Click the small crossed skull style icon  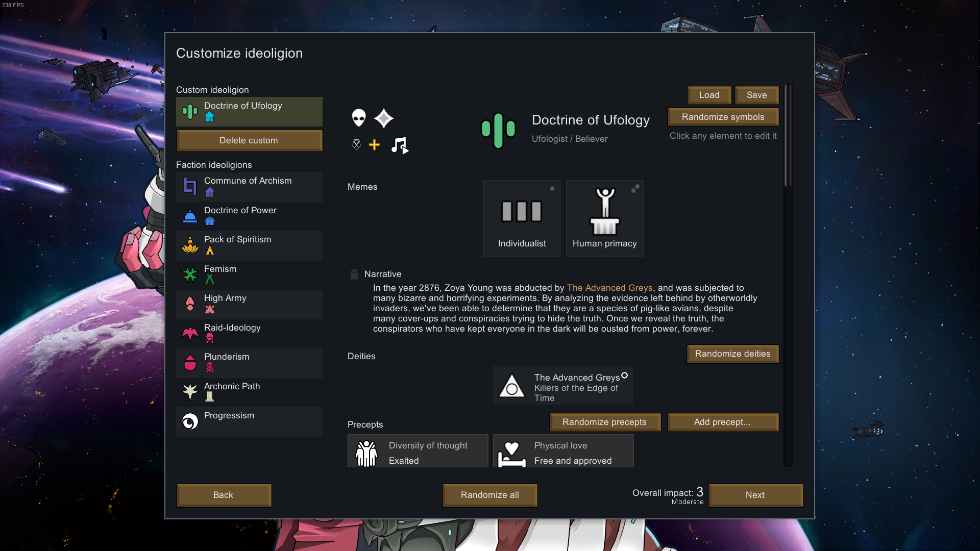point(356,145)
